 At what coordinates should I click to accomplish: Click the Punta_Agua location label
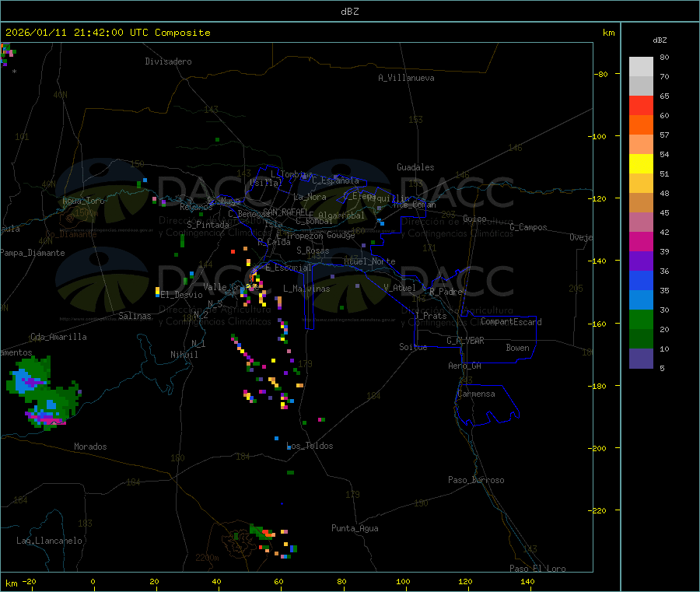point(355,528)
